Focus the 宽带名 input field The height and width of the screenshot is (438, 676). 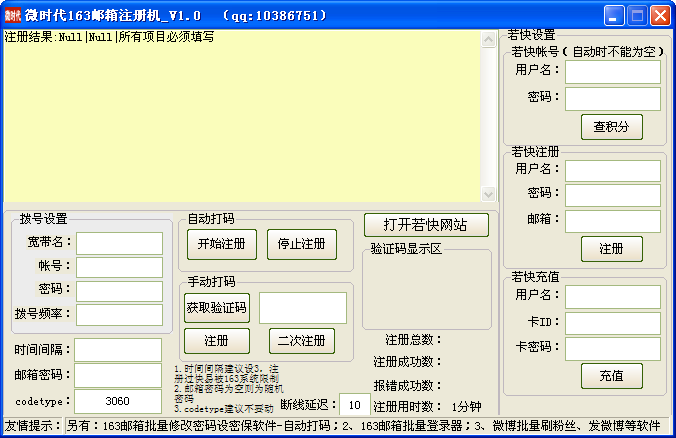(119, 244)
